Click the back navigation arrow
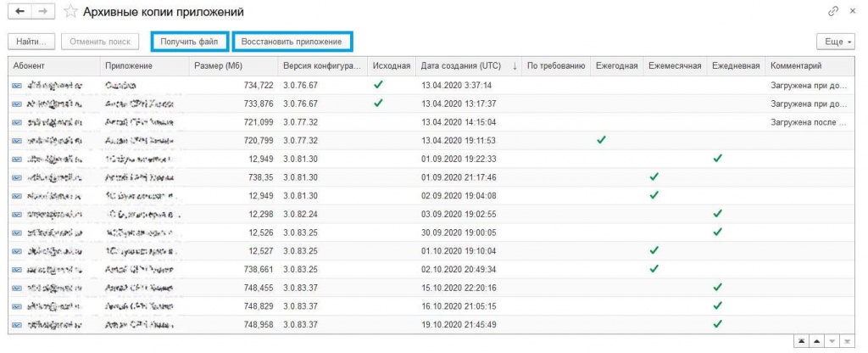Viewport: 868px width, 353px height. [19, 12]
